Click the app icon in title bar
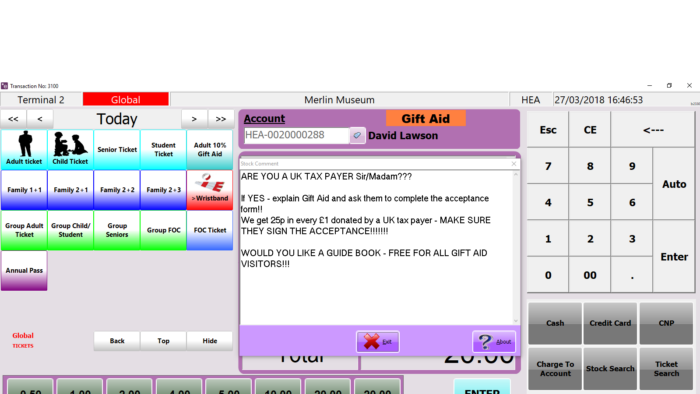The image size is (700, 394). tap(4, 86)
